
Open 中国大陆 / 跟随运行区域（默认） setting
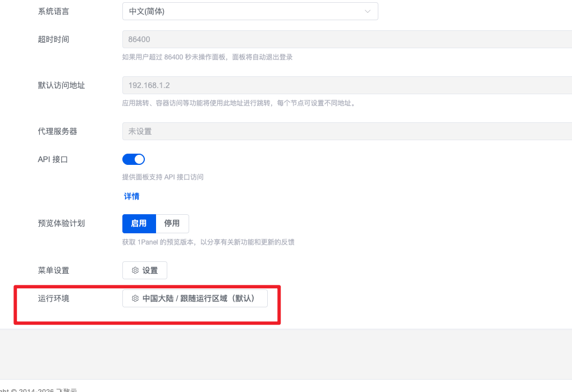coord(195,298)
